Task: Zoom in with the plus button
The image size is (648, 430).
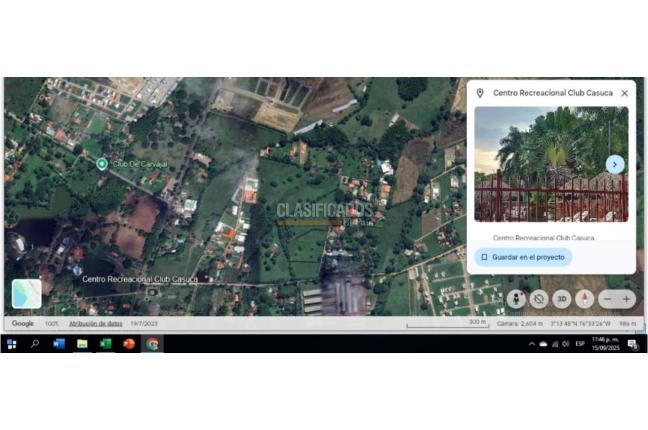Action: [627, 299]
